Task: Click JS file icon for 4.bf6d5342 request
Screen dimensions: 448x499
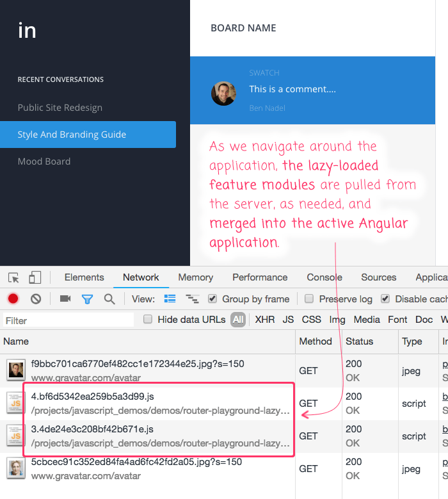Action: point(16,403)
